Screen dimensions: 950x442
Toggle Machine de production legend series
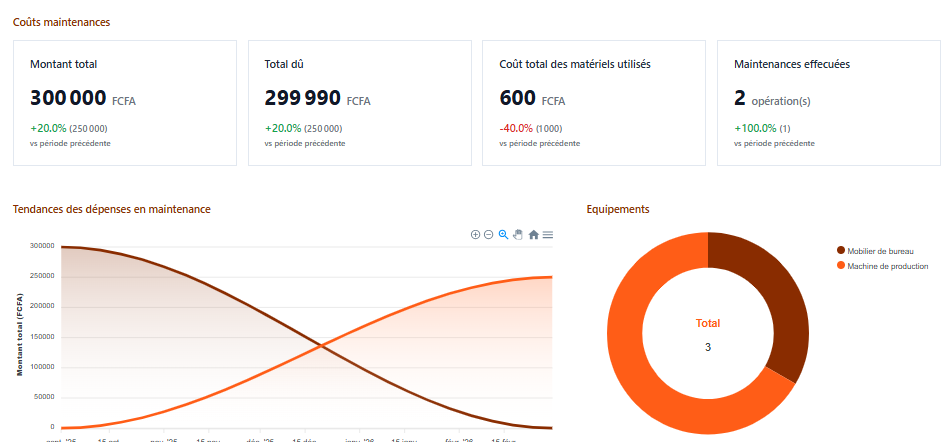pos(888,266)
